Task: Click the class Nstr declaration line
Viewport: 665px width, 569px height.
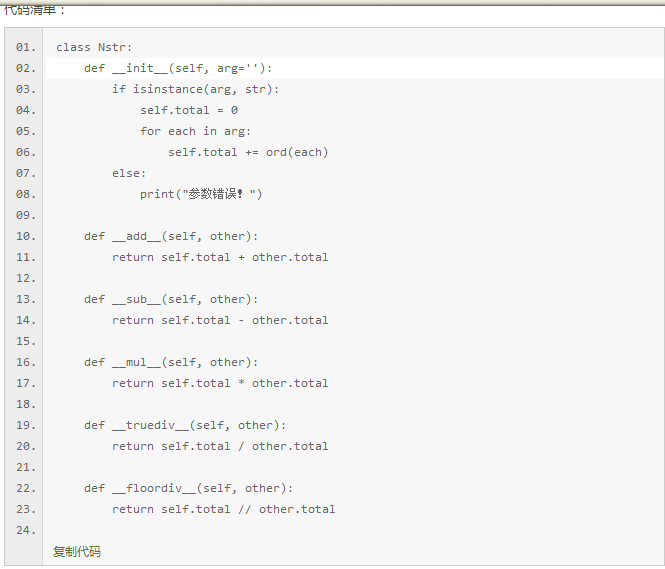Action: (94, 47)
